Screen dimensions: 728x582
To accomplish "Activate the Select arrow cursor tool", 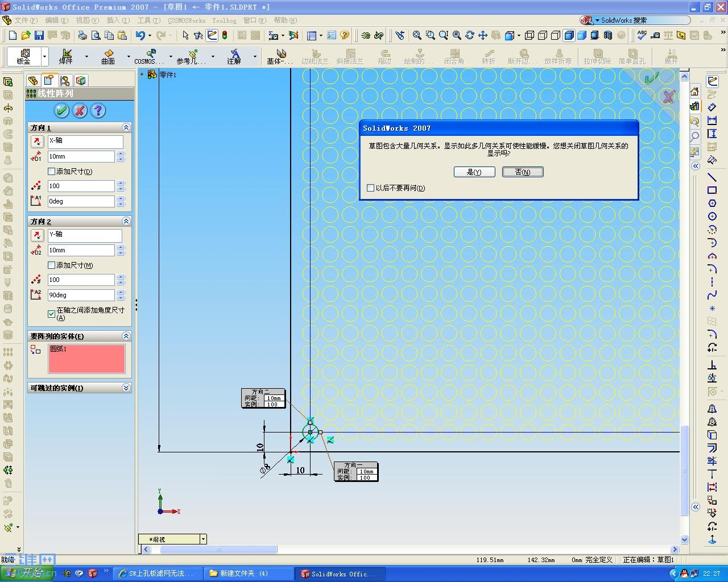I will [185, 35].
